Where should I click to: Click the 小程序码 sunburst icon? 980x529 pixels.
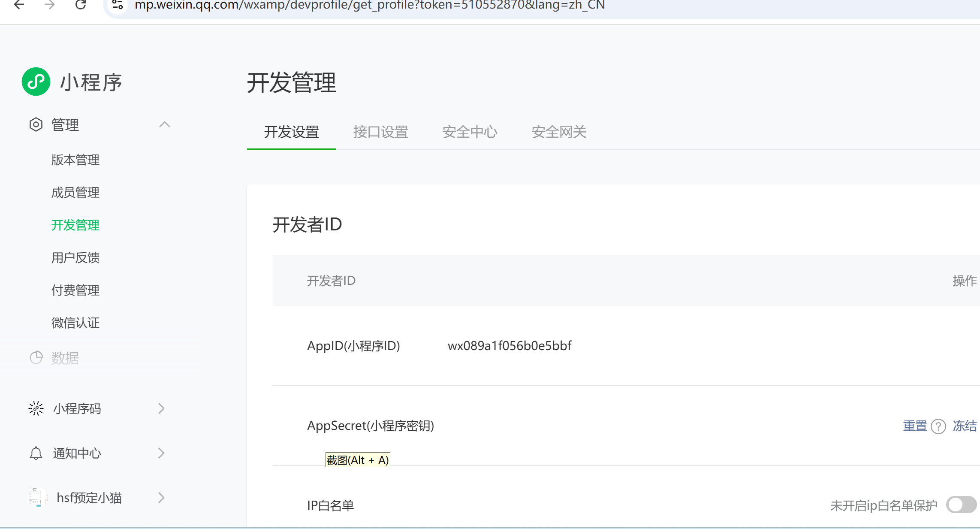[36, 408]
